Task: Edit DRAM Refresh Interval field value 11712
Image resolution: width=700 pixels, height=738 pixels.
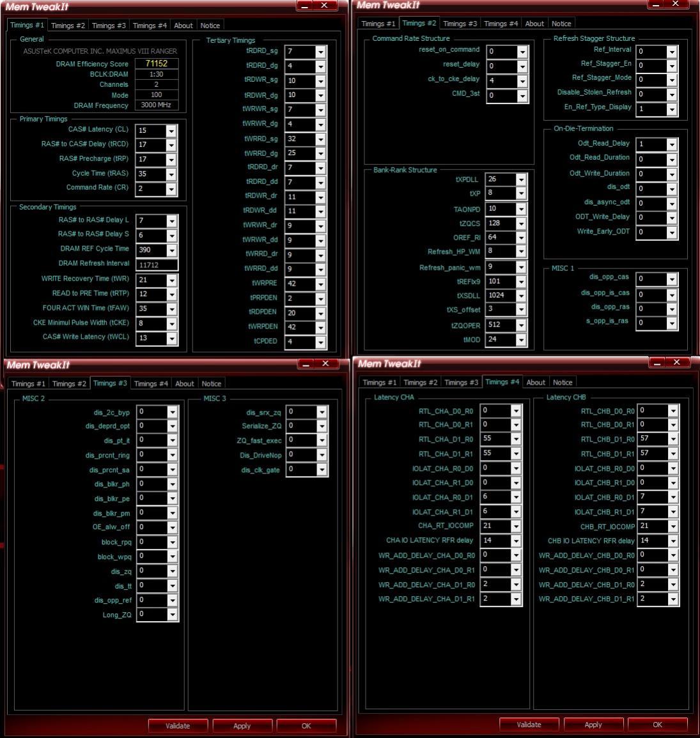Action: pyautogui.click(x=157, y=265)
